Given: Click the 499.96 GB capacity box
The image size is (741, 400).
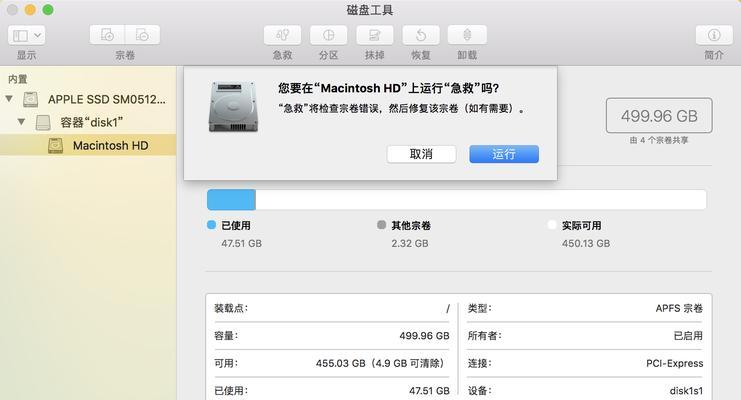Looking at the screenshot, I should click(659, 116).
